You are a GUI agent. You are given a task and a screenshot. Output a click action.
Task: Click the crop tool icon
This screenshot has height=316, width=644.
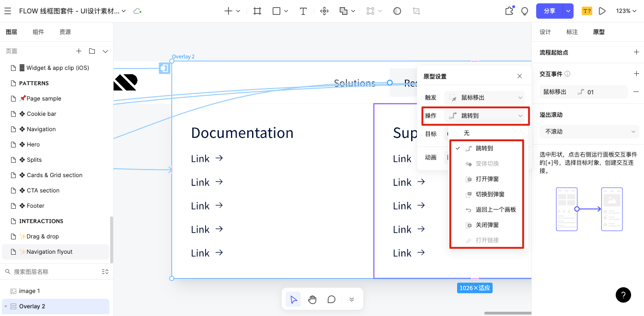pos(416,11)
